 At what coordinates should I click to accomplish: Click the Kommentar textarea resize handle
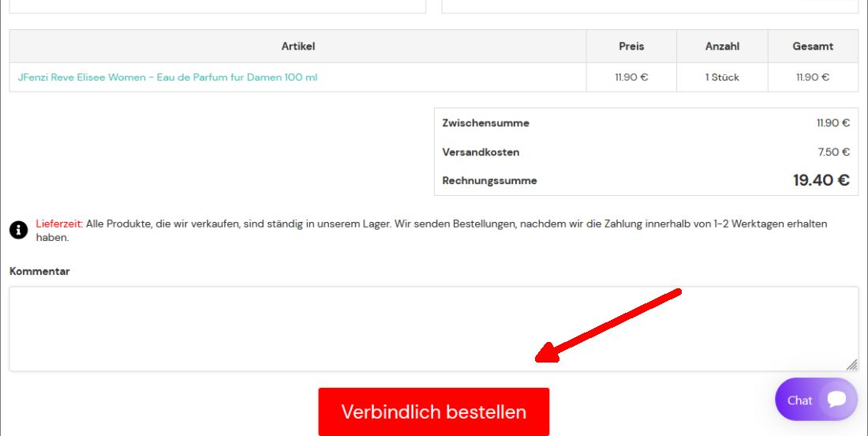(x=852, y=365)
